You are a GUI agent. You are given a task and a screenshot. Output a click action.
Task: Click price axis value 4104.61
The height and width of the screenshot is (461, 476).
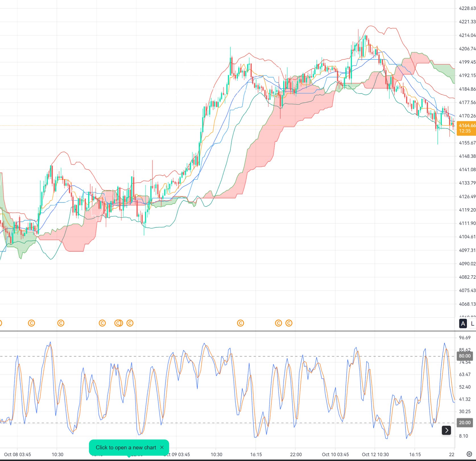[467, 237]
